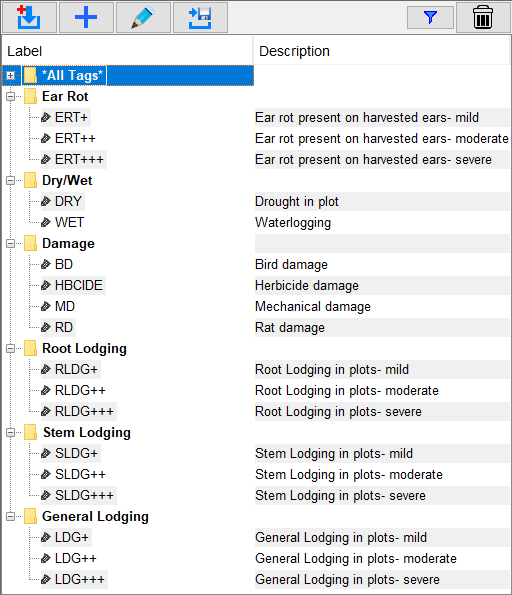Select the LDG+++ tag
The width and height of the screenshot is (512, 595).
[x=80, y=579]
